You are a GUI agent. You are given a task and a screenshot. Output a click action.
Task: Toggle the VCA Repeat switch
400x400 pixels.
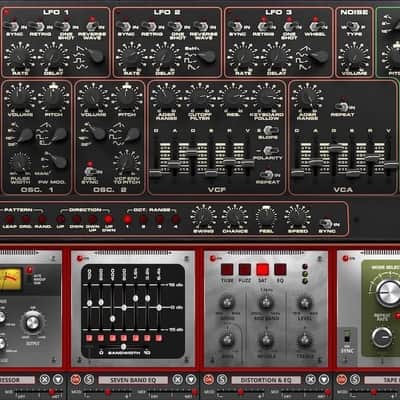click(341, 107)
